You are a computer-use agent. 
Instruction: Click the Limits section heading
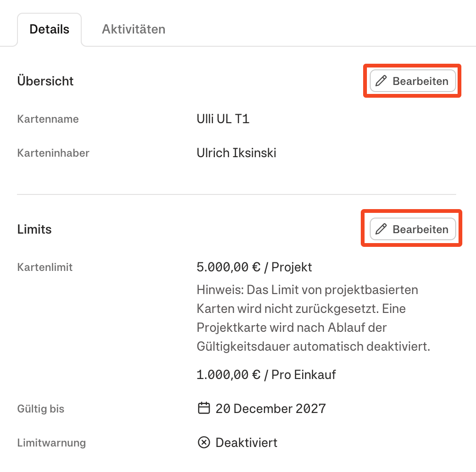click(34, 229)
